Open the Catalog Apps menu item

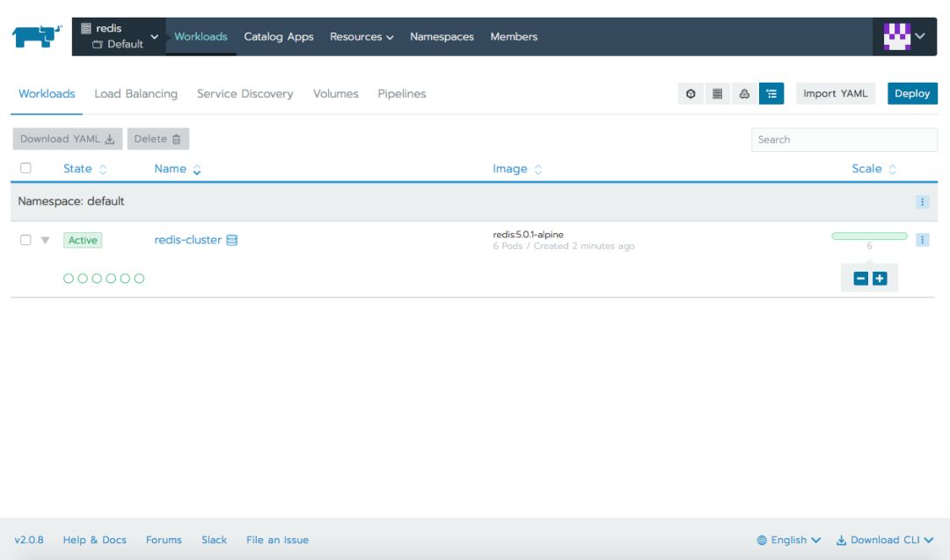[x=279, y=37]
